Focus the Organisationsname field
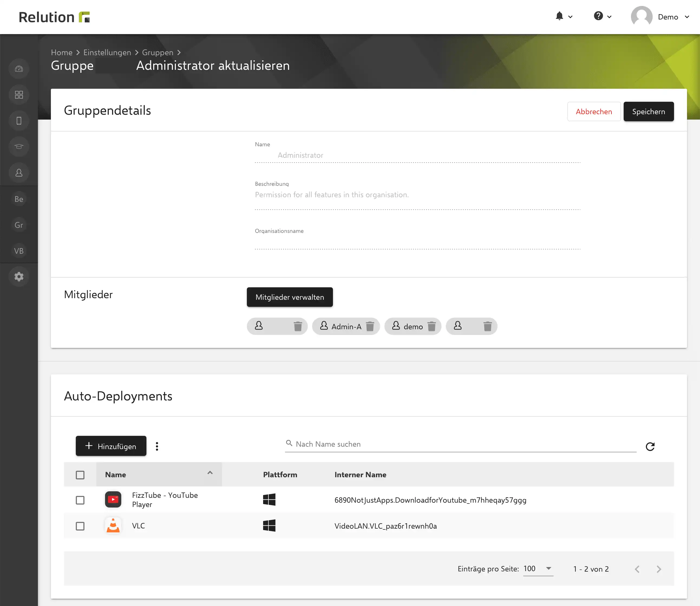Screen dimensions: 700x606 click(417, 242)
